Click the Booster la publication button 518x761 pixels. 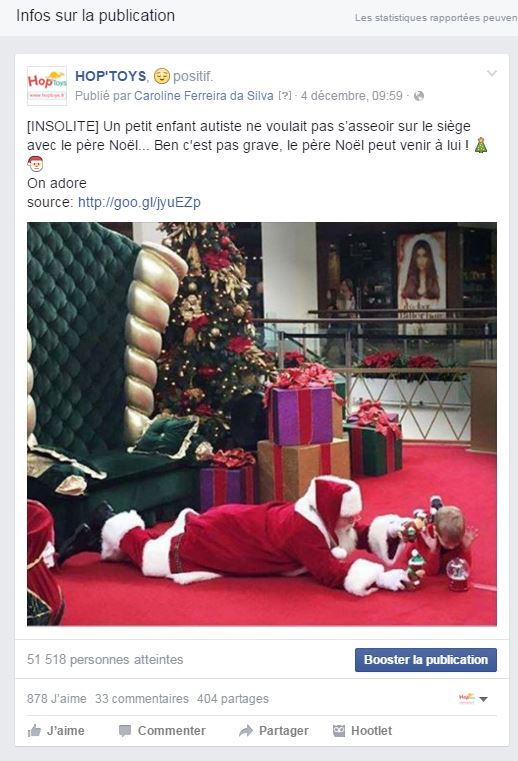426,660
